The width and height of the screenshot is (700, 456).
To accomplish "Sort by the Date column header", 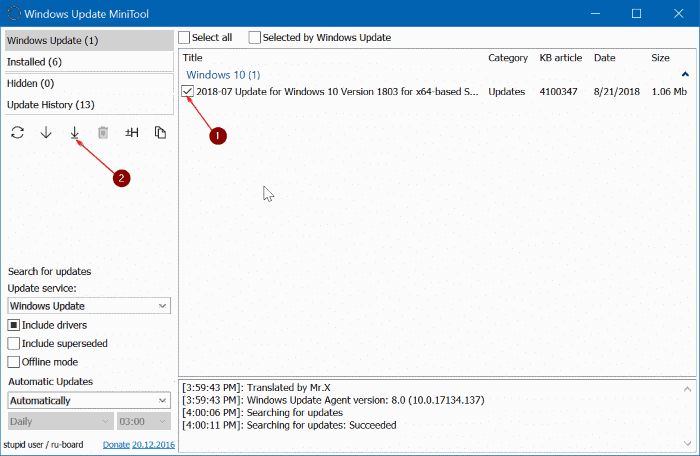I will (x=604, y=58).
